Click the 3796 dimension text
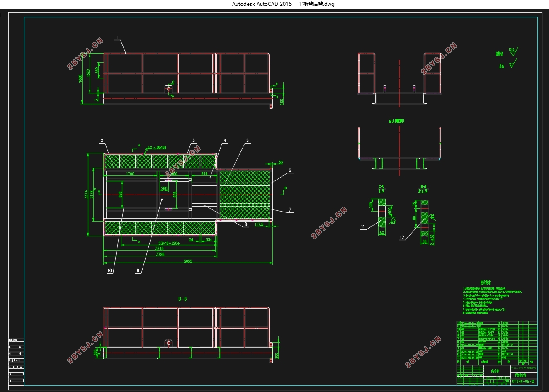The height and width of the screenshot is (392, 549). coord(160,254)
